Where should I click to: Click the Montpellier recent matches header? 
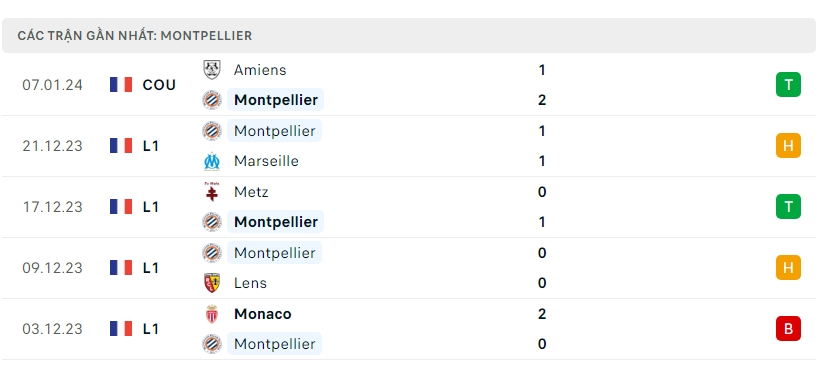tap(409, 36)
